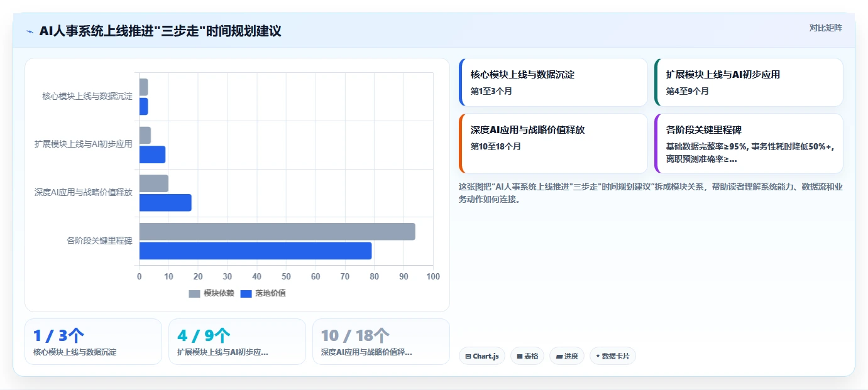868x390 pixels.
Task: Click the y-axis label 扩展模块上线与AI初步应用
Action: click(x=84, y=144)
